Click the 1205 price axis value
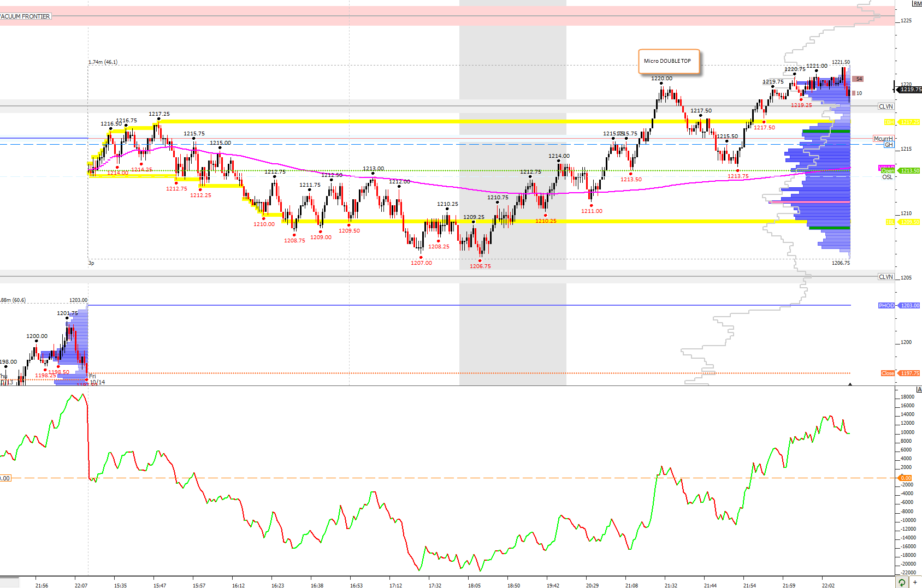The height and width of the screenshot is (588, 922). (x=906, y=278)
